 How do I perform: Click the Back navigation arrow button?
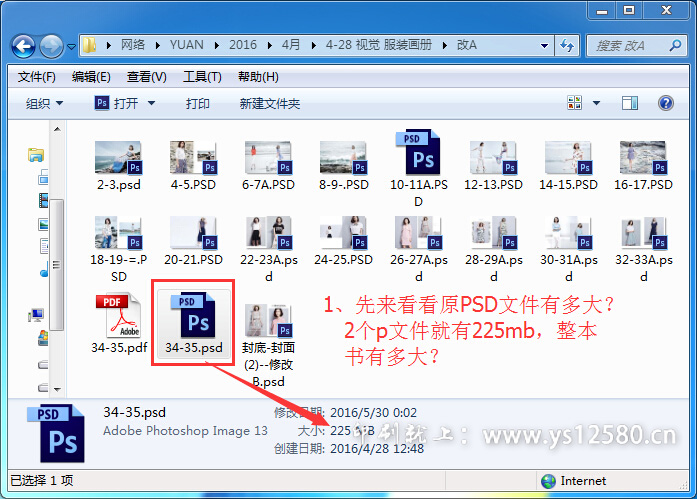click(25, 46)
